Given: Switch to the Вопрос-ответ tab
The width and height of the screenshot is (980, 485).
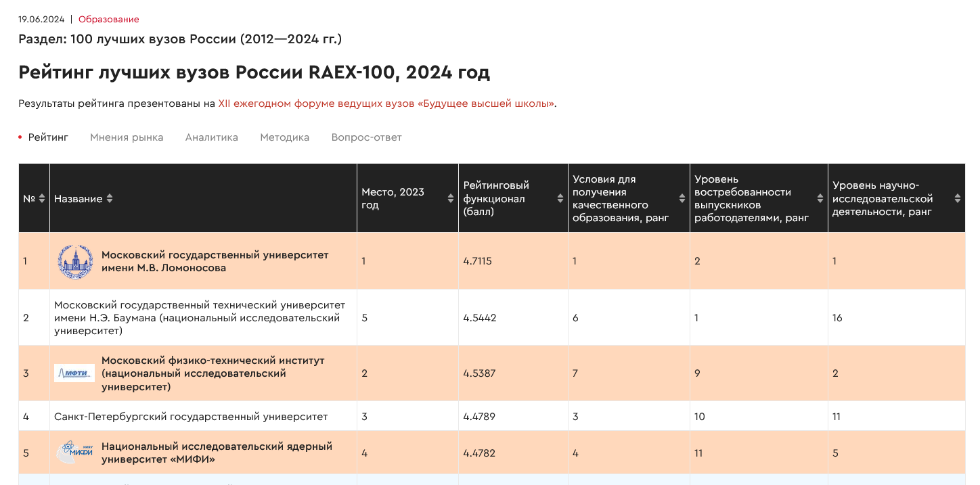Looking at the screenshot, I should click(x=367, y=137).
